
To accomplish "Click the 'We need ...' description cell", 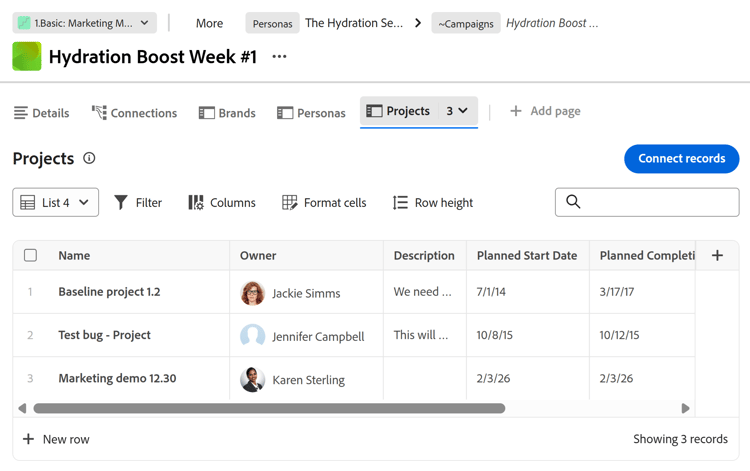I will [423, 292].
